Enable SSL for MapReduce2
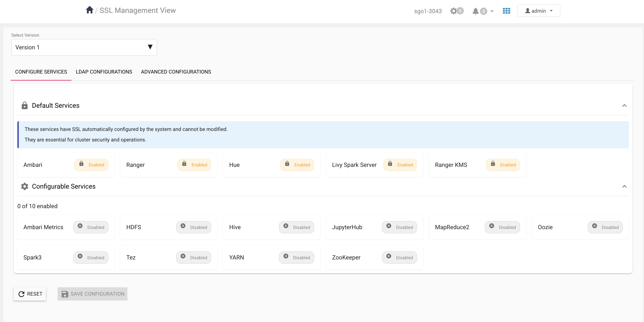644x322 pixels. point(502,227)
